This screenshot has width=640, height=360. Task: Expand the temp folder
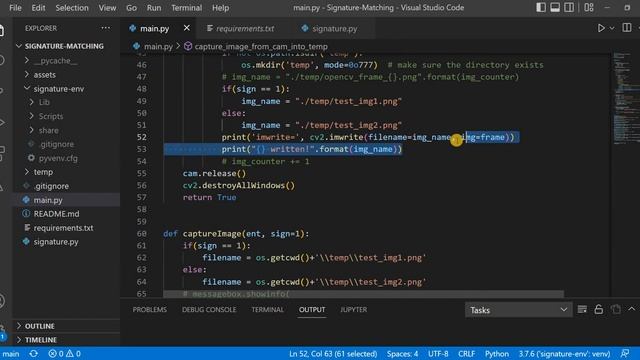point(43,172)
